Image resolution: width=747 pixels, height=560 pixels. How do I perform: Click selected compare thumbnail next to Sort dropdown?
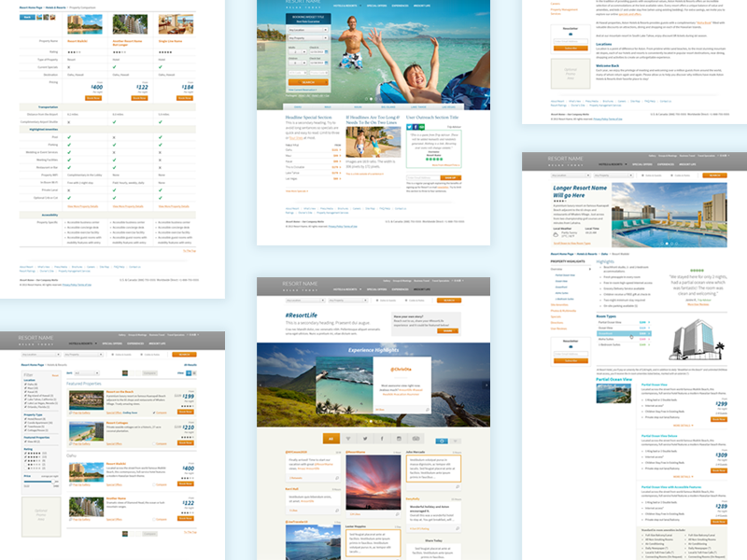tap(125, 373)
